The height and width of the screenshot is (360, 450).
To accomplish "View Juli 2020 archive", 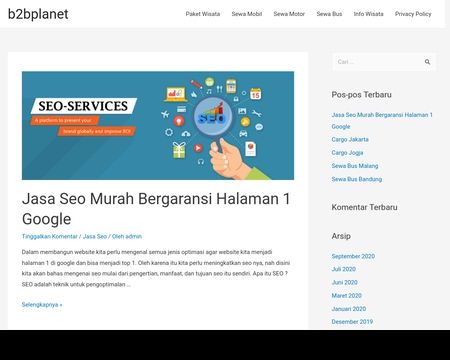I will point(344,269).
